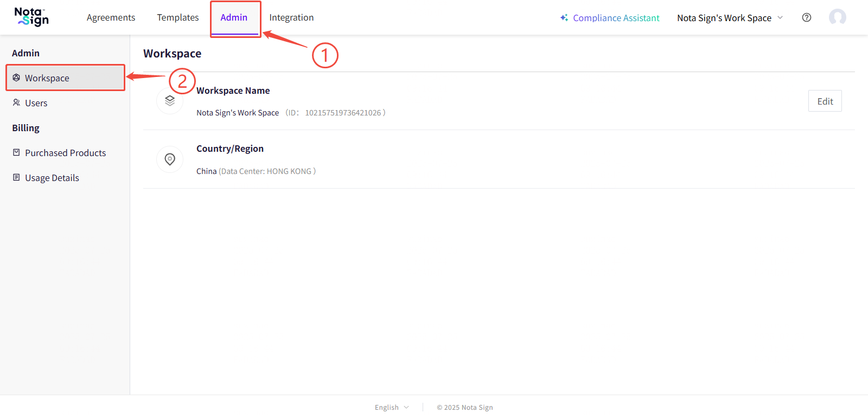Switch to the Agreements tab
Image resolution: width=868 pixels, height=419 pixels.
pos(111,17)
